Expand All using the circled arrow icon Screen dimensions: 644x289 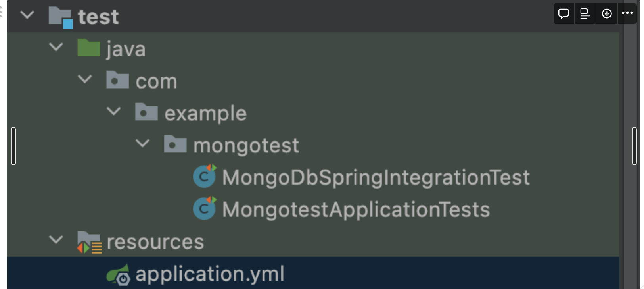click(606, 13)
